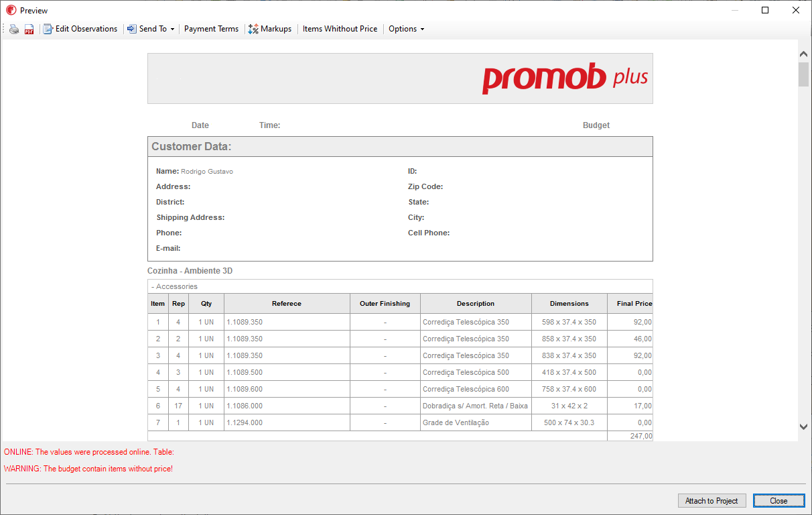Click the Shipping Address label
Image resolution: width=812 pixels, height=515 pixels.
point(190,217)
